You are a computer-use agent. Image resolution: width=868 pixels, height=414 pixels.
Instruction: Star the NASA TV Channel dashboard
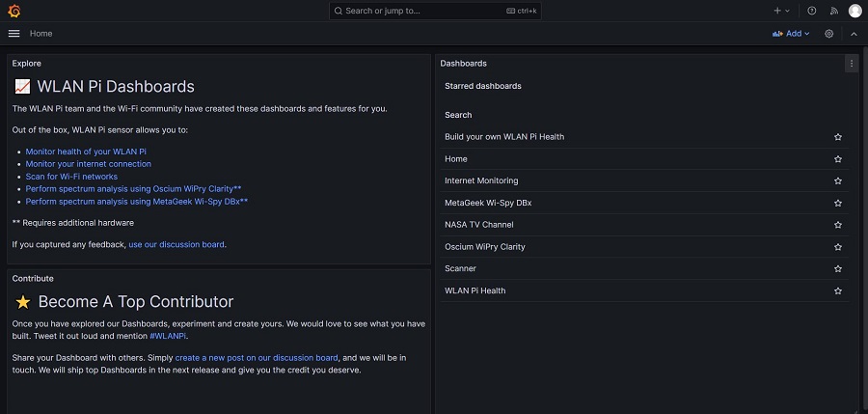[x=837, y=225]
